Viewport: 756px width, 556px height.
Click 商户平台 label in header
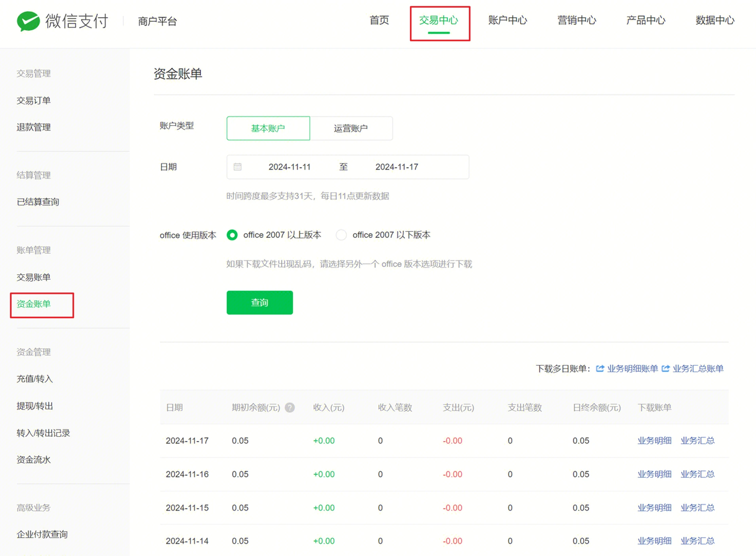tap(157, 21)
